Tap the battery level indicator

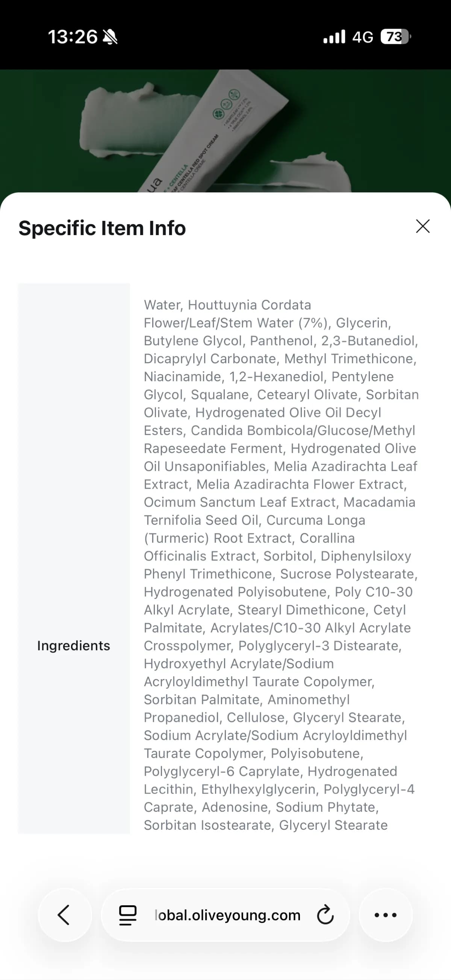[395, 37]
